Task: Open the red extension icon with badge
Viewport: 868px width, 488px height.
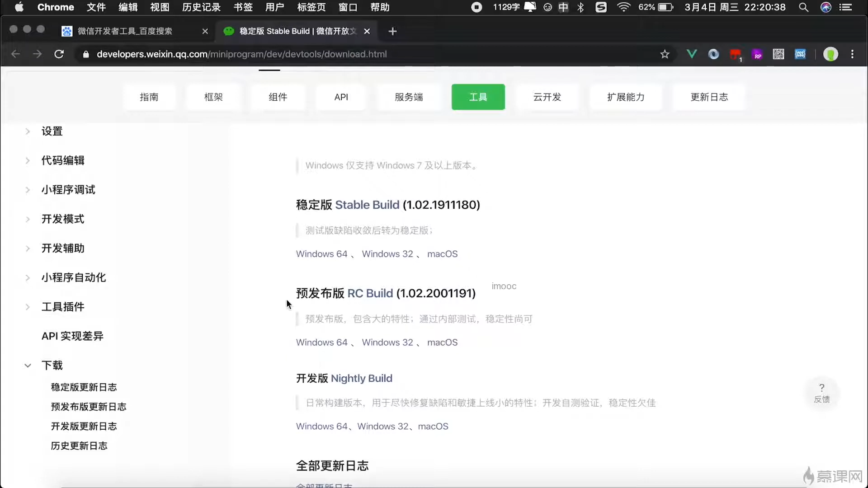Action: [736, 55]
